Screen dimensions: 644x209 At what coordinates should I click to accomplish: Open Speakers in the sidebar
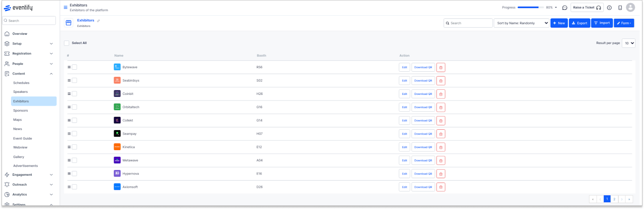[x=20, y=92]
